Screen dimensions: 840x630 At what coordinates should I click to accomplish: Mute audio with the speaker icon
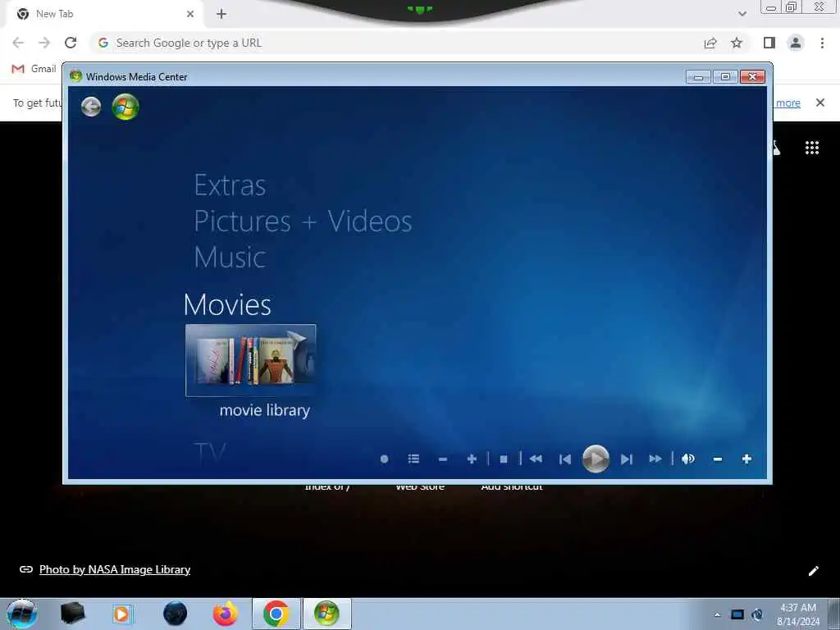[688, 459]
